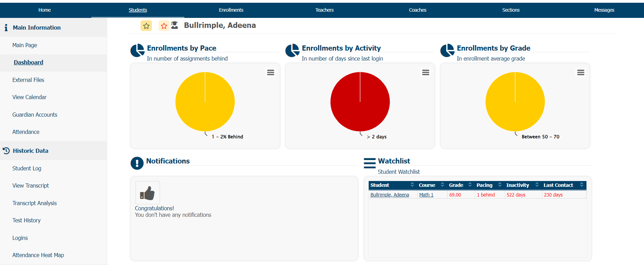
Task: Click the Historic Data history icon
Action: coord(6,150)
